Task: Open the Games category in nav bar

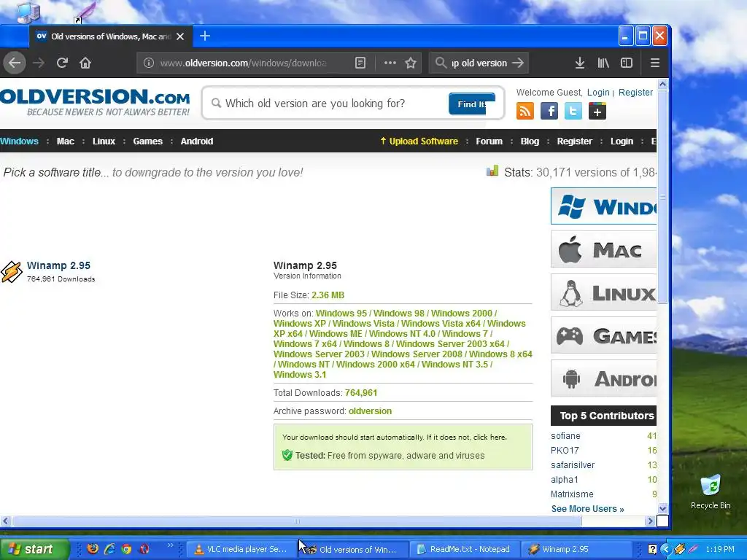Action: coord(147,141)
